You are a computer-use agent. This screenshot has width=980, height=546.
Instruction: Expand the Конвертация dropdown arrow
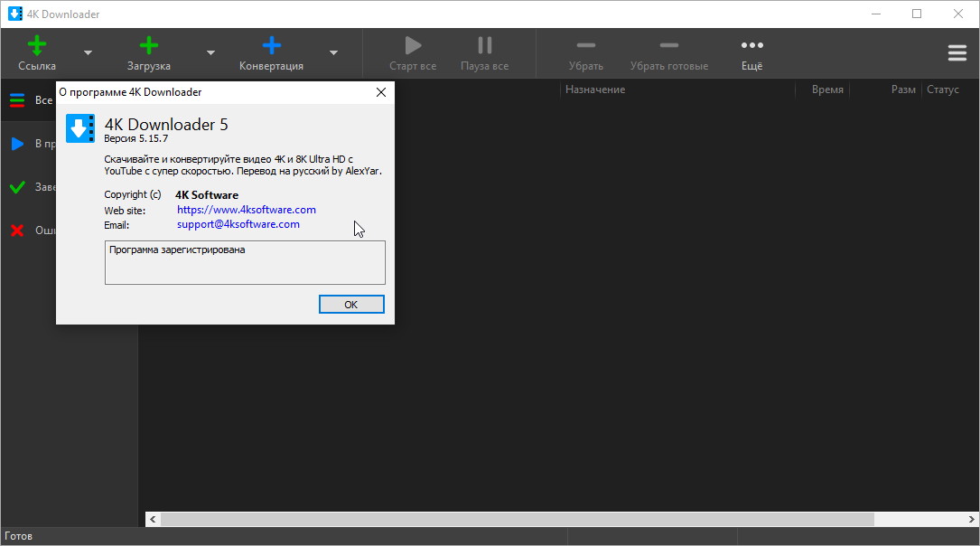tap(334, 53)
